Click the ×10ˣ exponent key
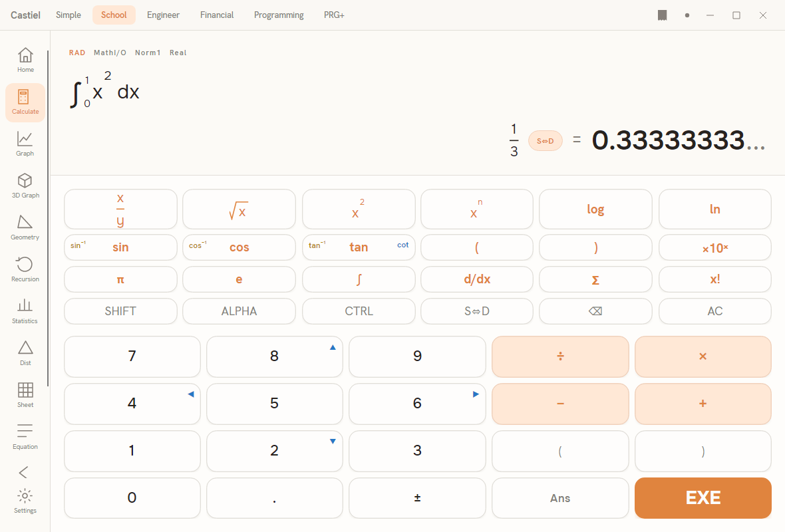The width and height of the screenshot is (785, 532). [715, 247]
